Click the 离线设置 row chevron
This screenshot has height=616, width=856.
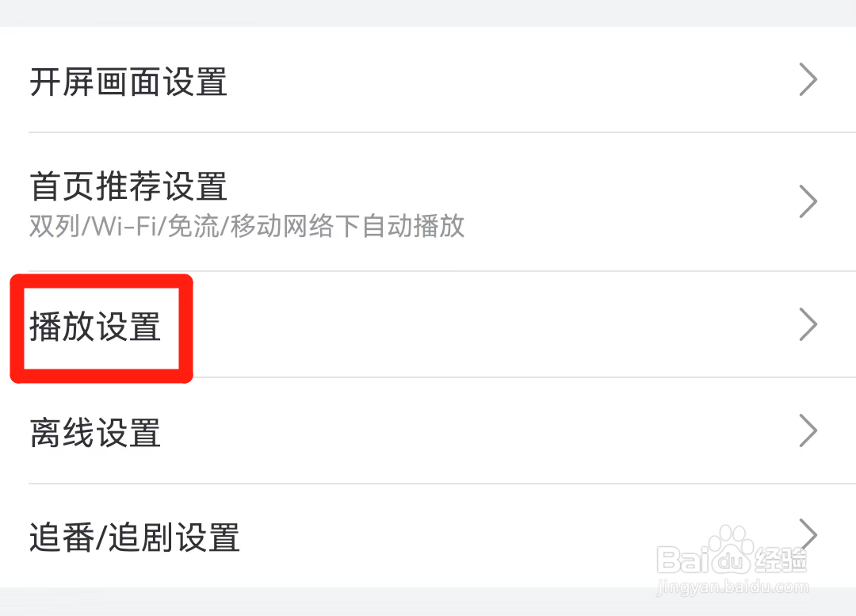click(808, 430)
